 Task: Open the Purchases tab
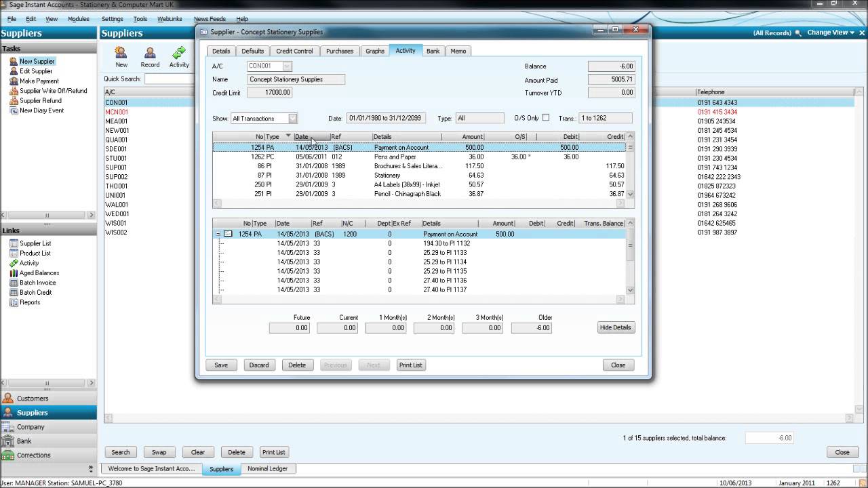(x=340, y=51)
